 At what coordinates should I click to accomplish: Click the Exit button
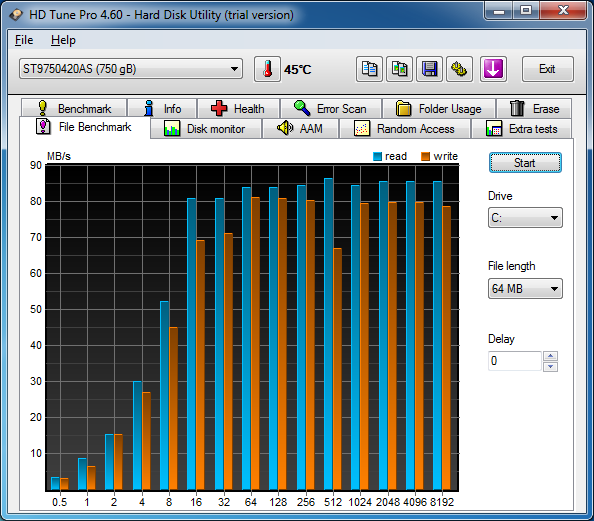point(547,69)
